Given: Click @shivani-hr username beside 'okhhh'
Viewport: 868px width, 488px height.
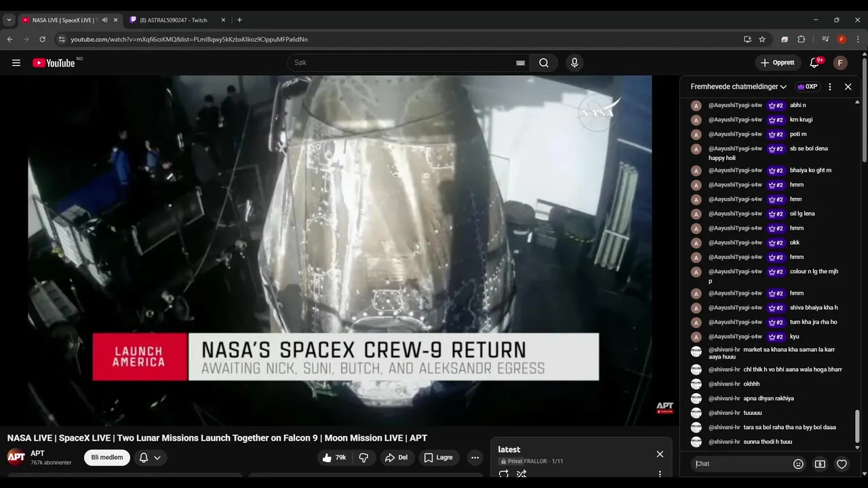Looking at the screenshot, I should pyautogui.click(x=724, y=384).
